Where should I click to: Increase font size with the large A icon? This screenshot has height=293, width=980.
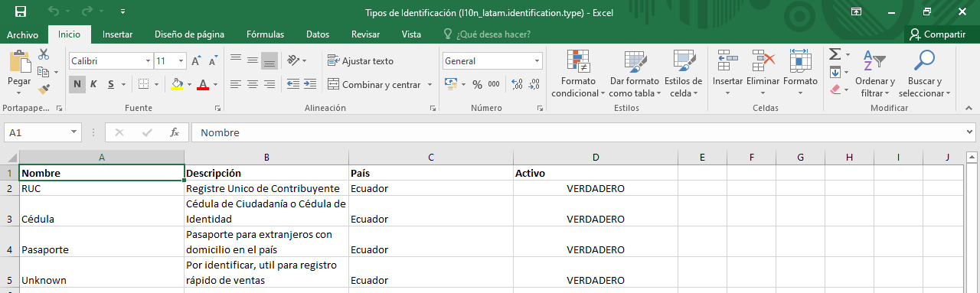[196, 61]
